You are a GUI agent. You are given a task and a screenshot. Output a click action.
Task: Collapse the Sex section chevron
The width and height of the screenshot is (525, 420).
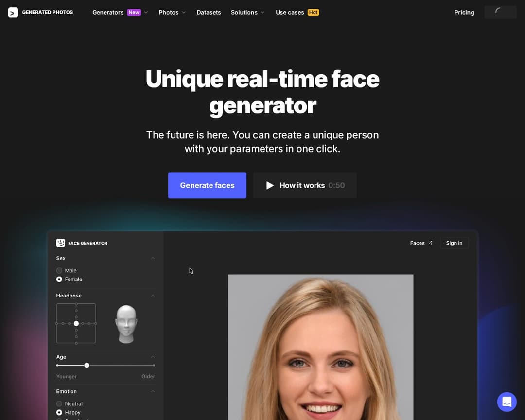[153, 258]
